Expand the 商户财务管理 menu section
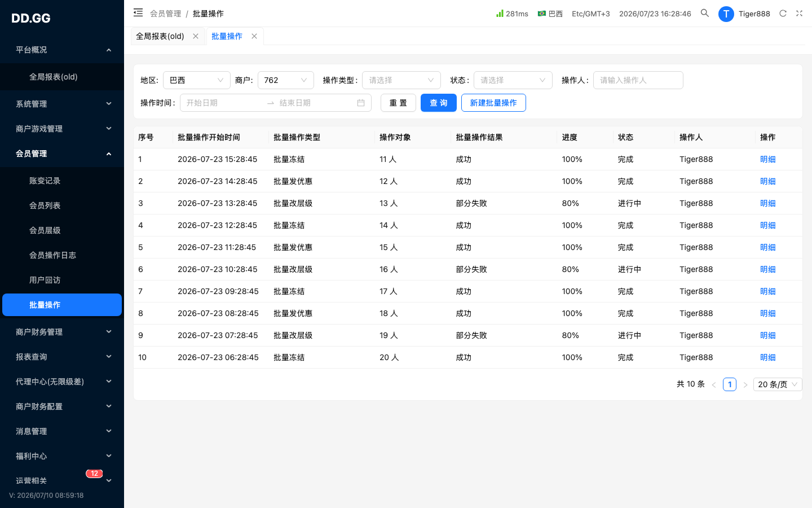Screen dimensions: 812x508 (62, 332)
